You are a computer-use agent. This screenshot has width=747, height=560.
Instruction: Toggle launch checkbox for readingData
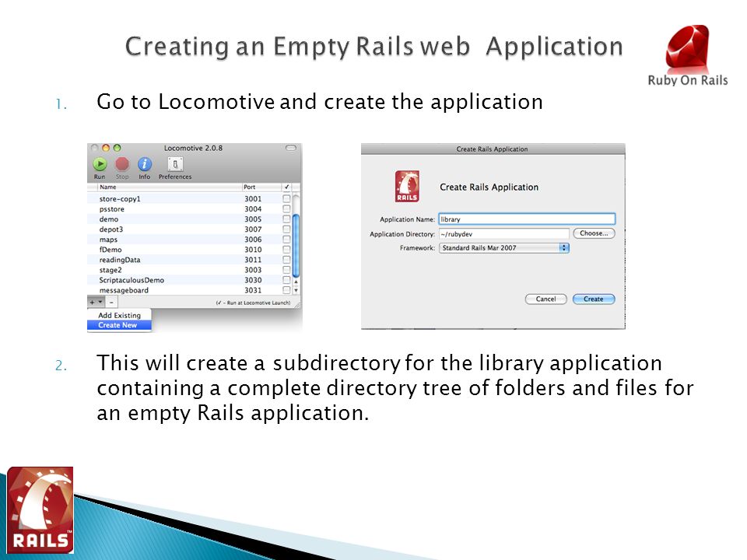tap(286, 260)
